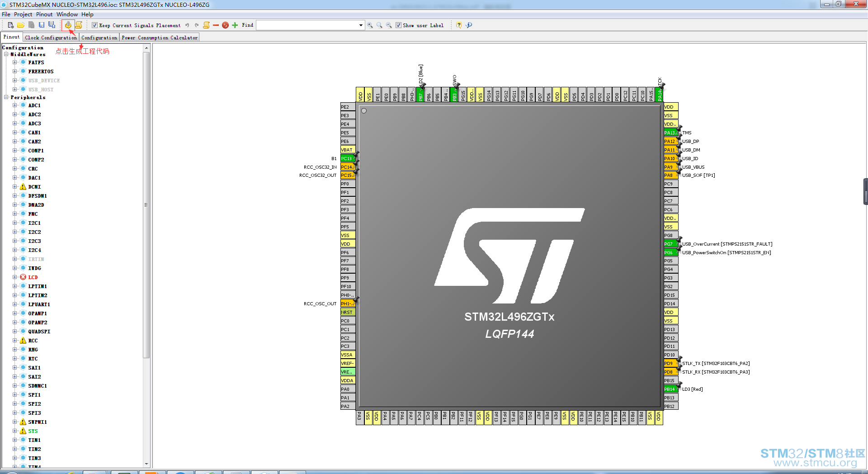Expand the RTC peripheral node
Image resolution: width=868 pixels, height=474 pixels.
coord(14,359)
